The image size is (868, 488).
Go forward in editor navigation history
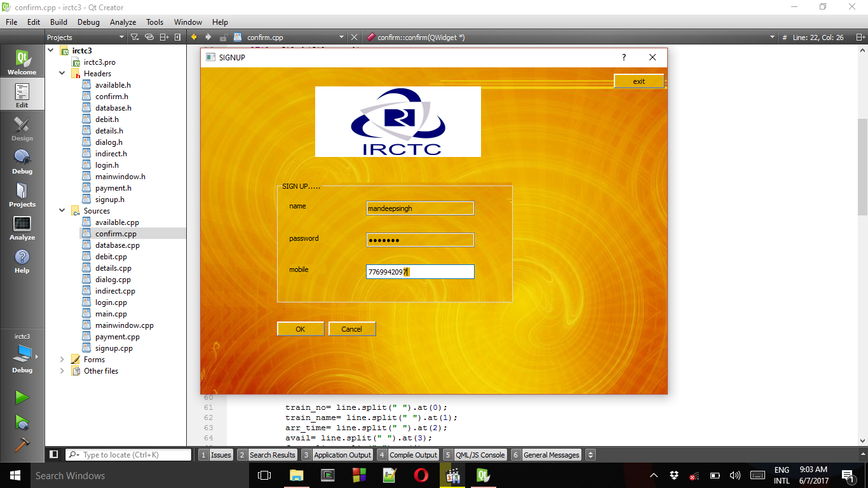(209, 37)
